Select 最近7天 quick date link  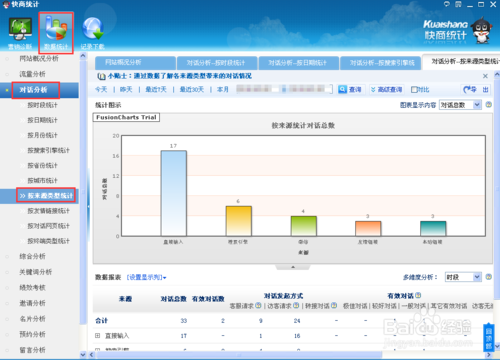point(156,90)
